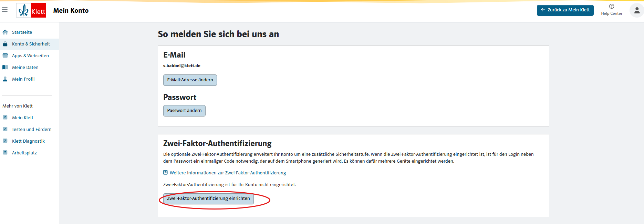Screen dimensions: 644x224
Task: Click the Passwort section heading
Action: [x=180, y=97]
